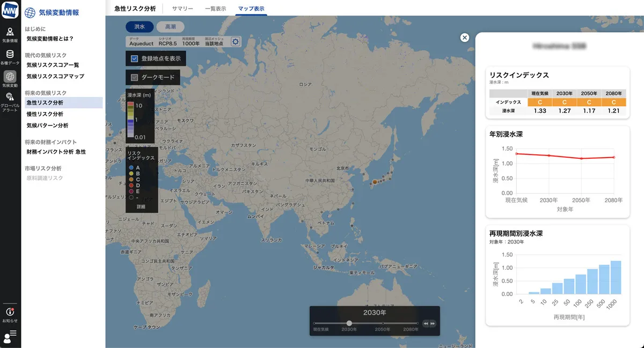Click the WN logo icon
This screenshot has height=348, width=644.
point(10,10)
